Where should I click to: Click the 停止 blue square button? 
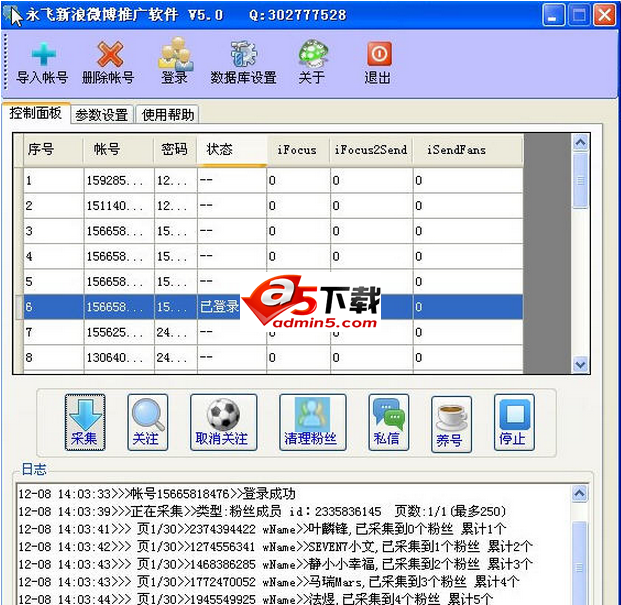pos(514,422)
